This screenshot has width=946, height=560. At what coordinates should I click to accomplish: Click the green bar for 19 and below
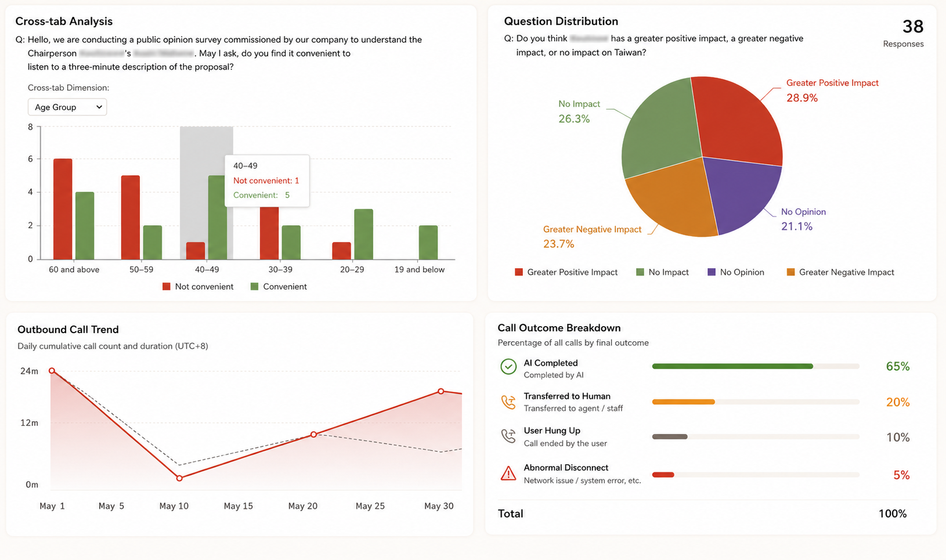point(428,243)
